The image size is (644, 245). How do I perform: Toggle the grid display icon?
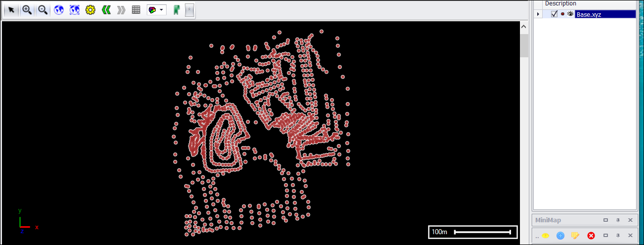pos(136,10)
